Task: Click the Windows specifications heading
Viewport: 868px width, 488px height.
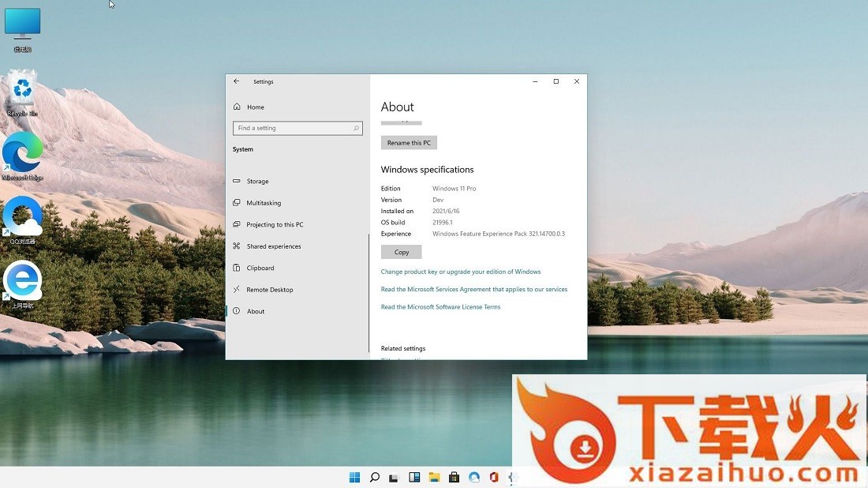Action: pos(428,170)
